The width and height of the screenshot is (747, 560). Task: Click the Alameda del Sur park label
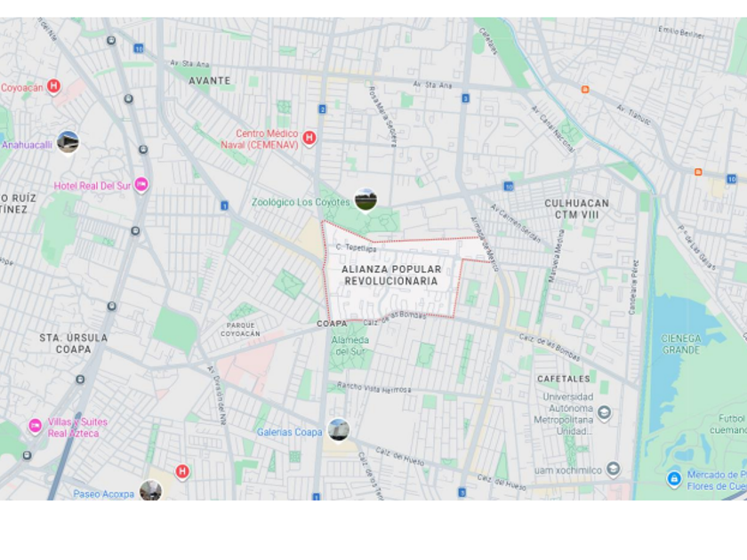tap(350, 346)
